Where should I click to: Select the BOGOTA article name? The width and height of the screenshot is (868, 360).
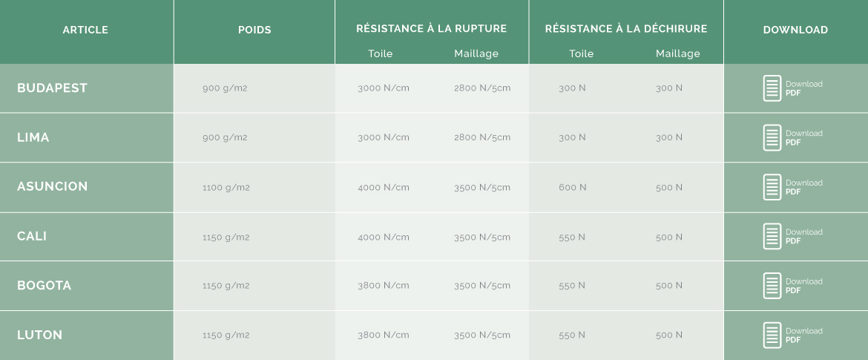click(x=45, y=286)
